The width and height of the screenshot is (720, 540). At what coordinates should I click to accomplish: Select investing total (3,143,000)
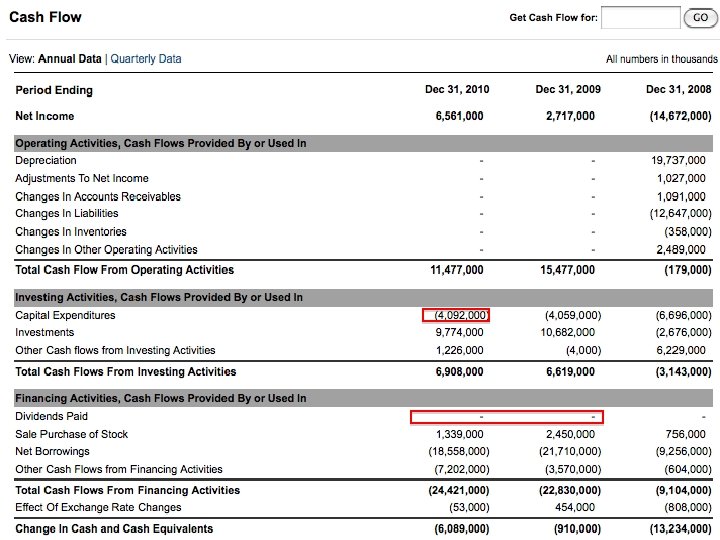683,371
